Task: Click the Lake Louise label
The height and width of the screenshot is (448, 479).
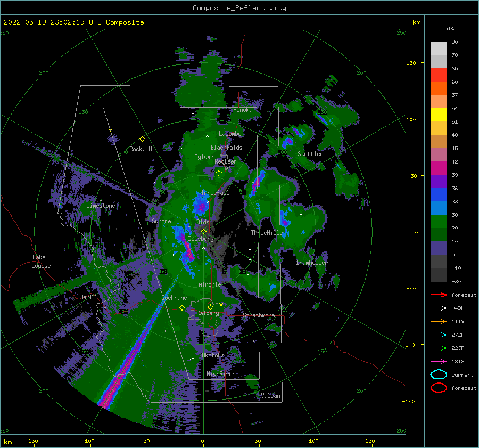Action: (41, 262)
